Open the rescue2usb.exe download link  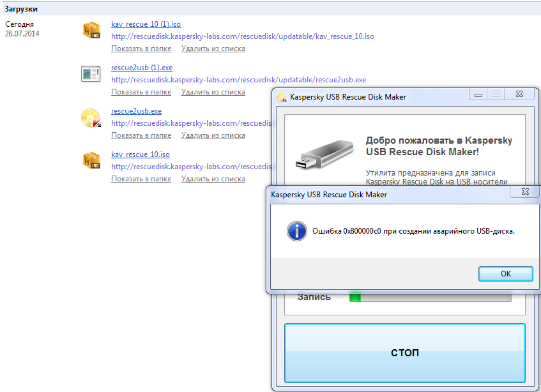[x=136, y=111]
